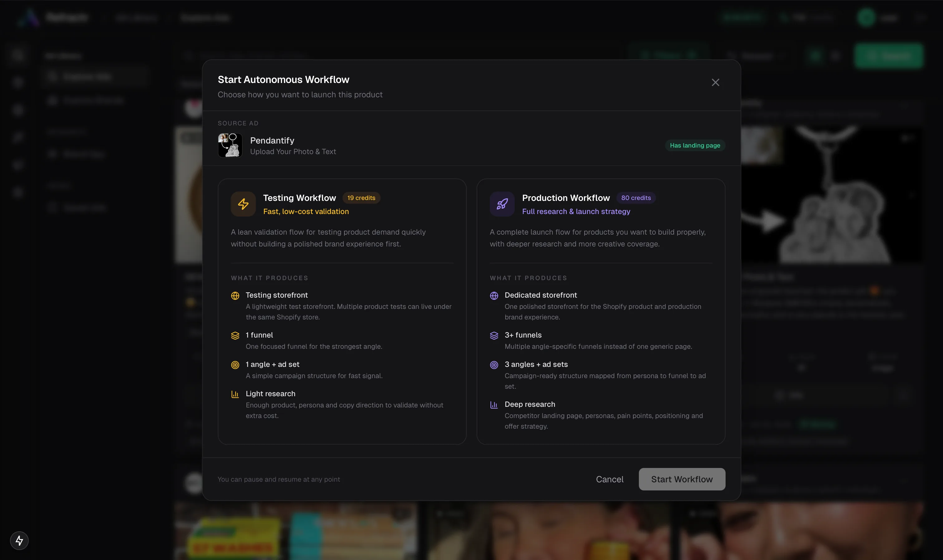Click 'A simple campaign structure for fast signal.'
The image size is (943, 560).
pos(314,376)
